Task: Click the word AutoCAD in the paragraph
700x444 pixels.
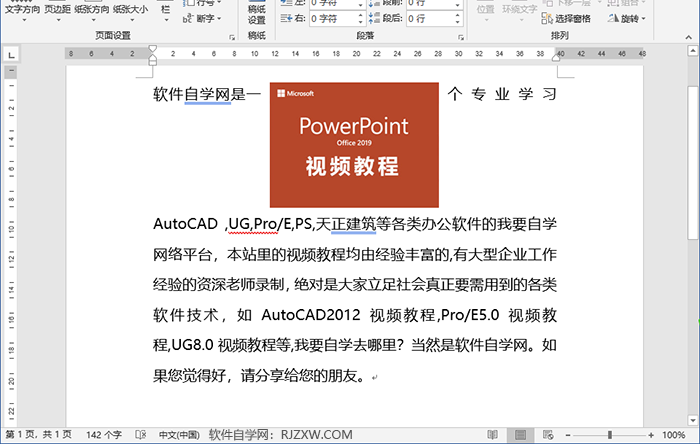Action: [x=185, y=224]
